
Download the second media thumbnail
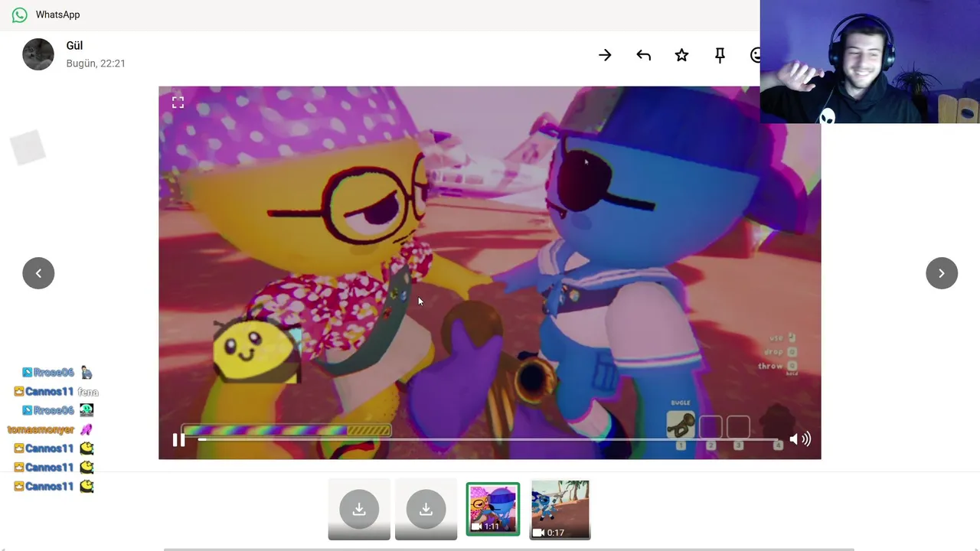pos(426,509)
